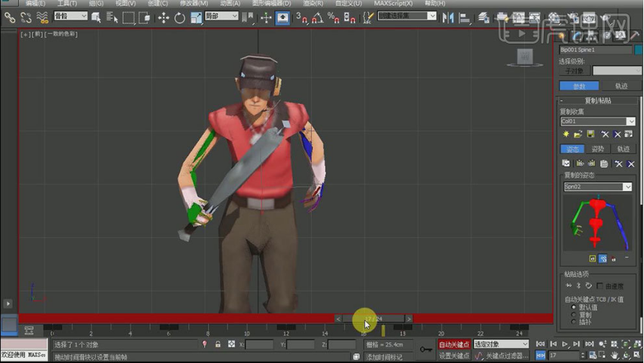Activate the Select and Move tool
This screenshot has width=644, height=363.
163,17
